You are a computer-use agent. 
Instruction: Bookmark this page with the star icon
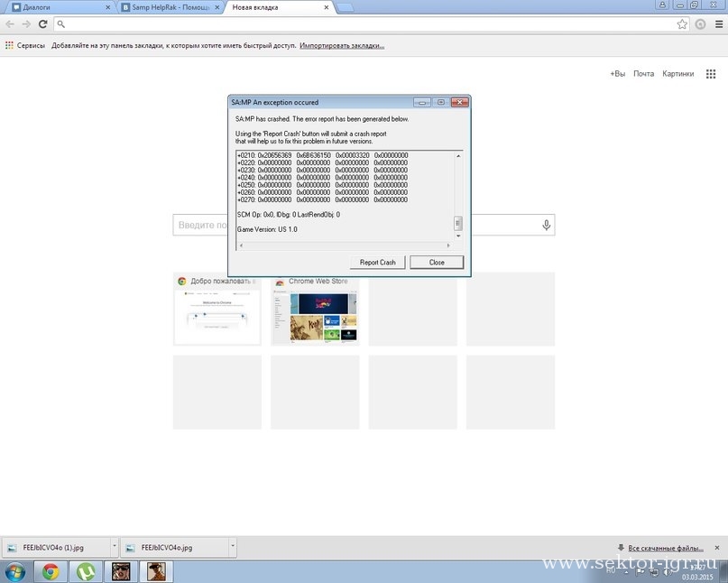(x=682, y=24)
